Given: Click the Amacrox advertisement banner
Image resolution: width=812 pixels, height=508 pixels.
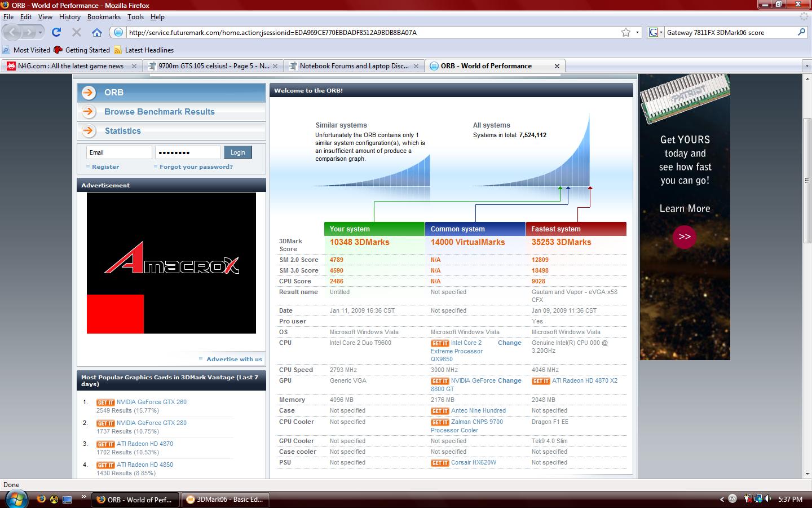Looking at the screenshot, I should (171, 263).
